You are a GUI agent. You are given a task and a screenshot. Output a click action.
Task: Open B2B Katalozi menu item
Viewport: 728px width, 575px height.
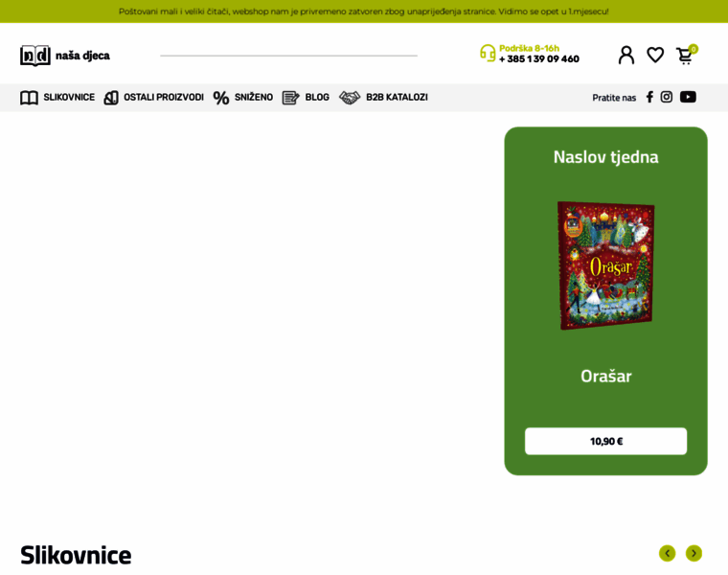(383, 98)
